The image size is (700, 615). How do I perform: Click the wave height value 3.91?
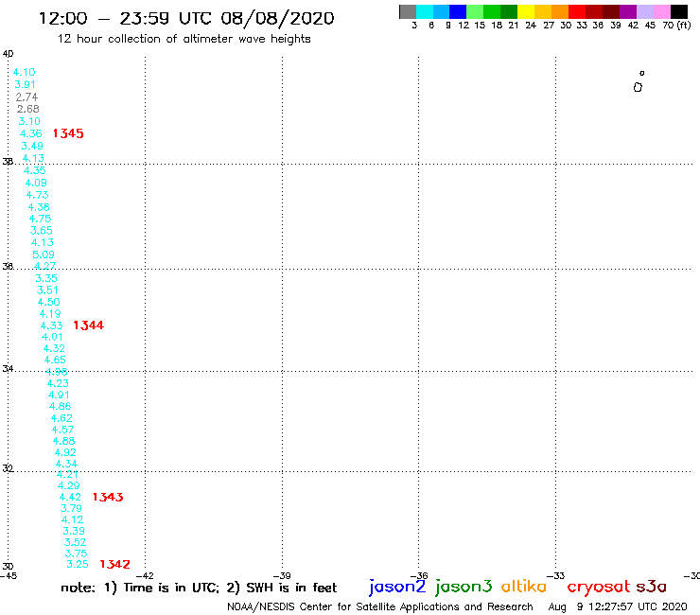[x=25, y=84]
